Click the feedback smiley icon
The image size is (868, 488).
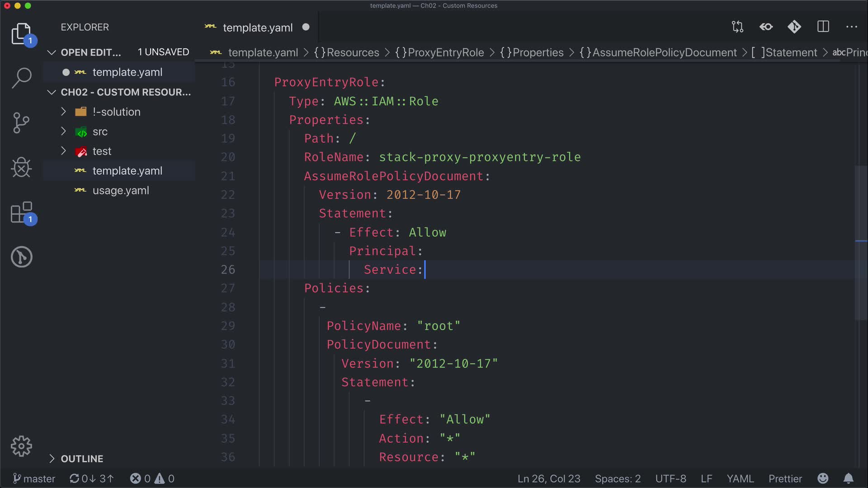click(823, 479)
